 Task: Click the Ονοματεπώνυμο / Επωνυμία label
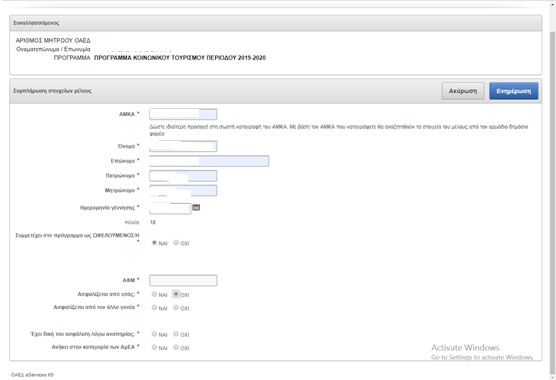[53, 49]
